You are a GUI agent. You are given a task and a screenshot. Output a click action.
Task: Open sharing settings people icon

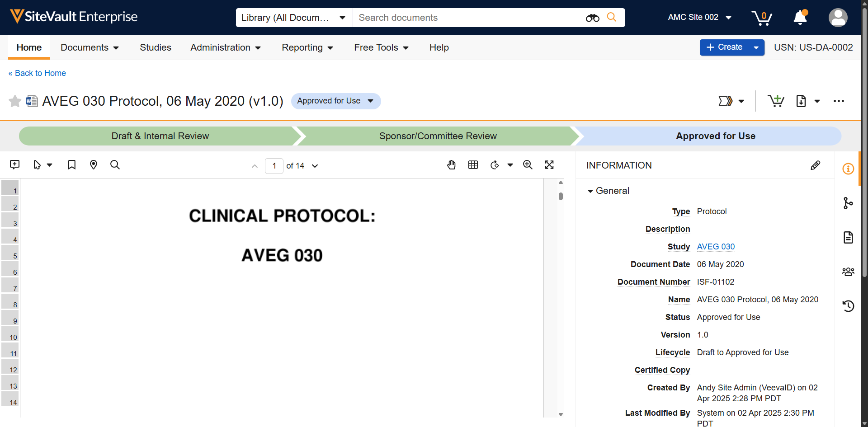coord(848,272)
